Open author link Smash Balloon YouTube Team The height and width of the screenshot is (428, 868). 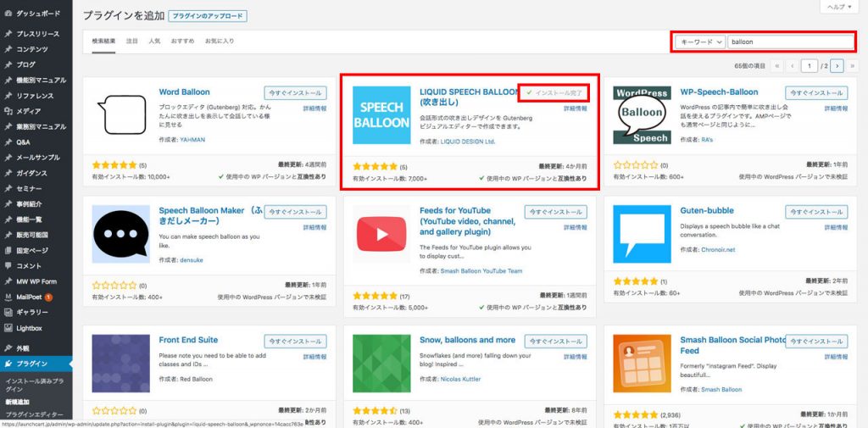pyautogui.click(x=481, y=270)
